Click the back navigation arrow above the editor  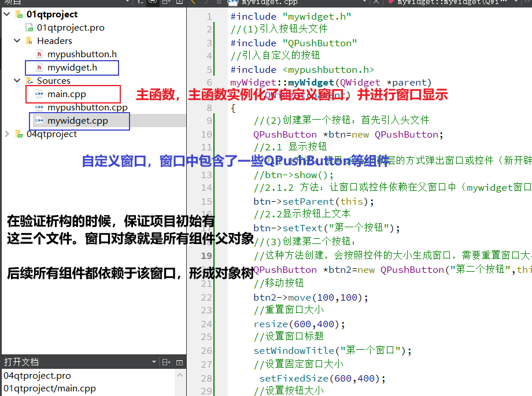click(x=193, y=2)
